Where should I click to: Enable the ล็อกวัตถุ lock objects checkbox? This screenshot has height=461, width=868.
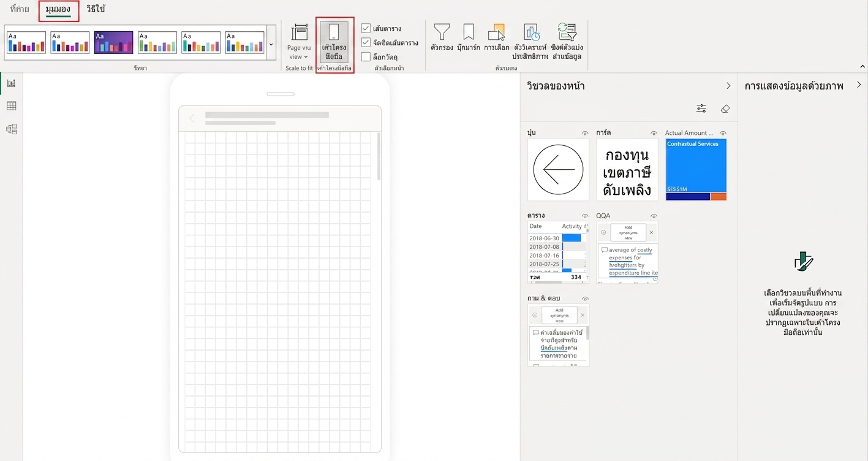coord(366,57)
